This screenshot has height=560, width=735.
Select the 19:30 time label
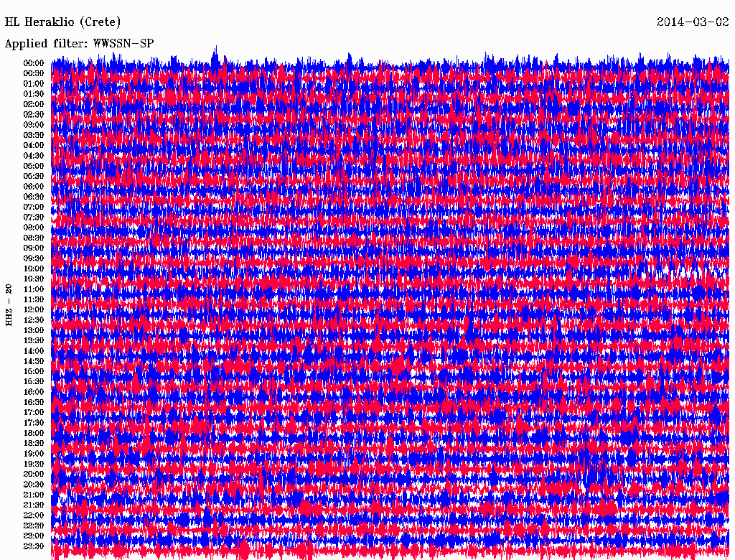33,464
